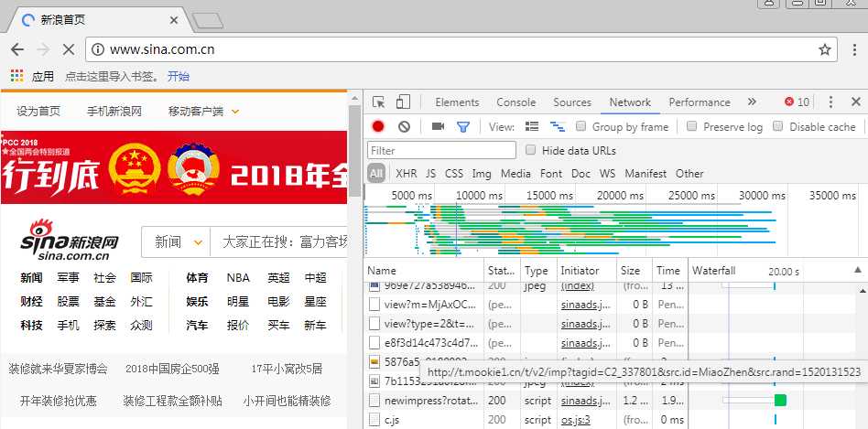Enable Group by frame checkbox
The height and width of the screenshot is (429, 868).
[x=580, y=126]
